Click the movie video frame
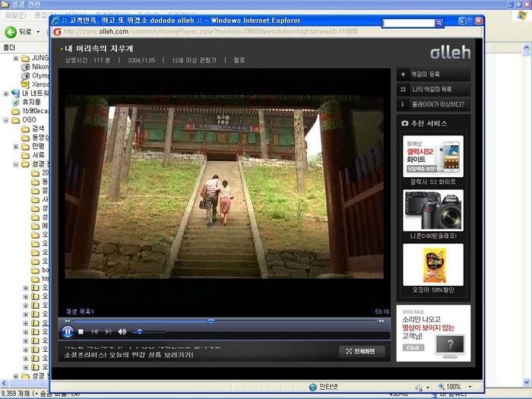Viewport: 532px width, 399px height. coord(224,187)
